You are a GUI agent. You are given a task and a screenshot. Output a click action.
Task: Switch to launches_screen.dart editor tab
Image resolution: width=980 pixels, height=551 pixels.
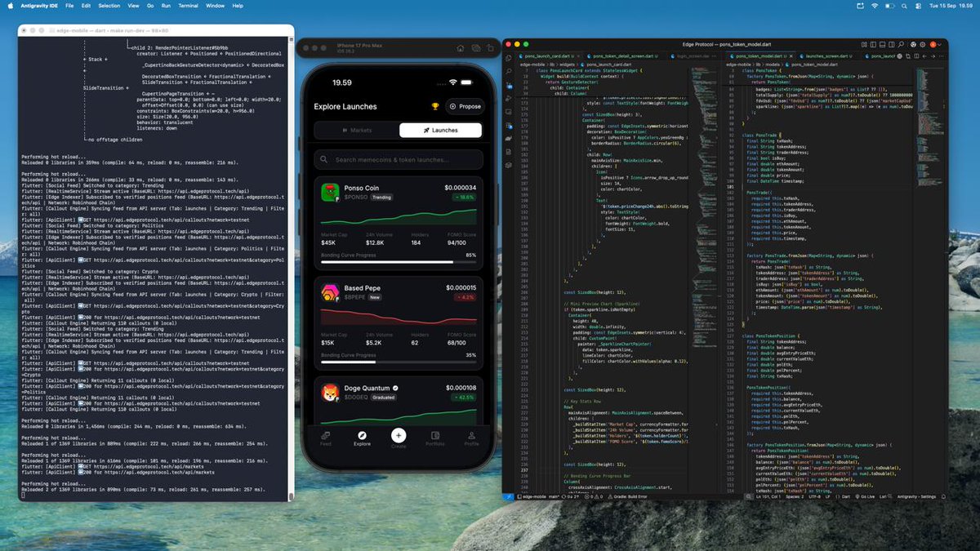(x=827, y=56)
